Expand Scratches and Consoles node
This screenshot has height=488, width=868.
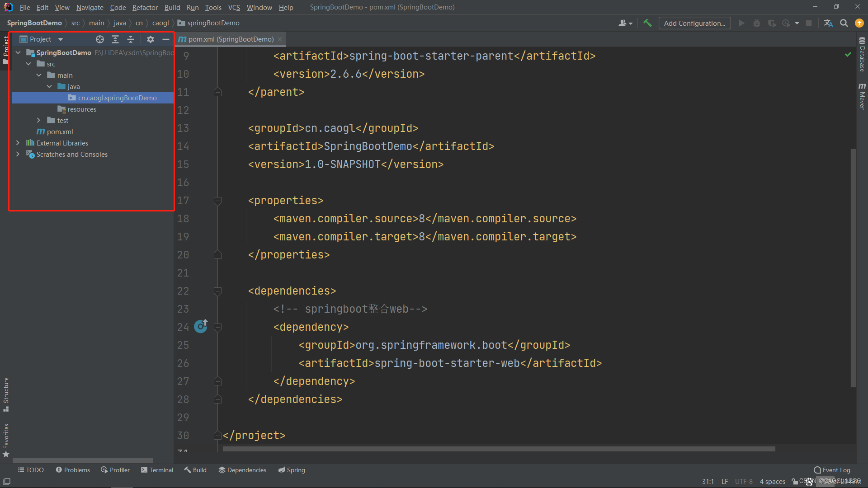18,154
